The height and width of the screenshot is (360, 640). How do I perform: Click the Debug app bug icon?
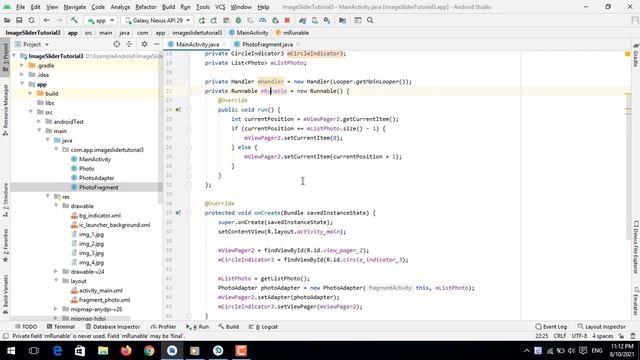click(x=238, y=20)
